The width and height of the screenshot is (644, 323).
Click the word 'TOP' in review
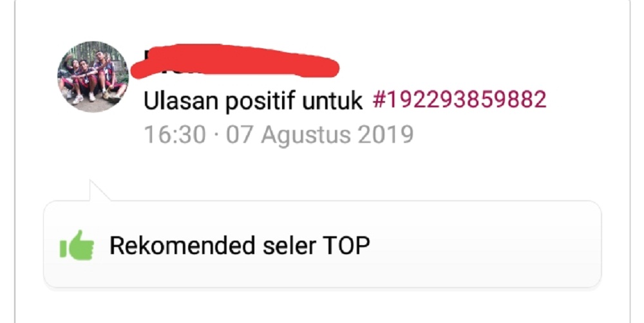pyautogui.click(x=346, y=246)
